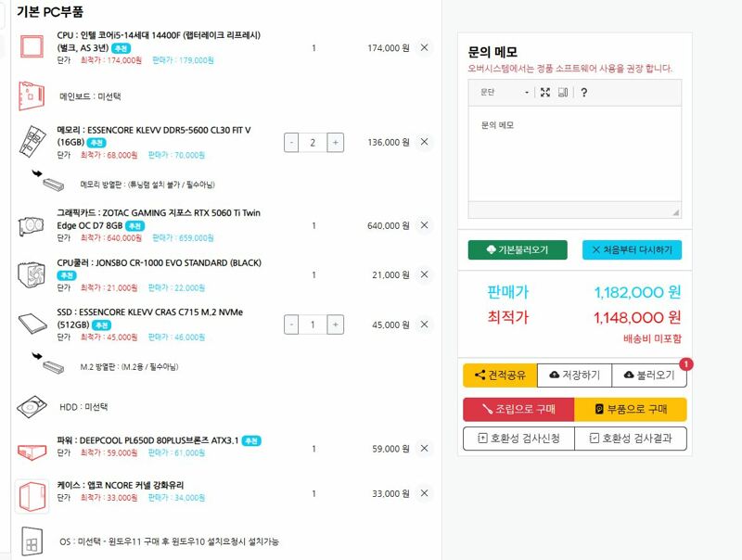
Task: Open the ESSENCORE KLEVV DDR5-5600 memory name
Action: point(154,135)
